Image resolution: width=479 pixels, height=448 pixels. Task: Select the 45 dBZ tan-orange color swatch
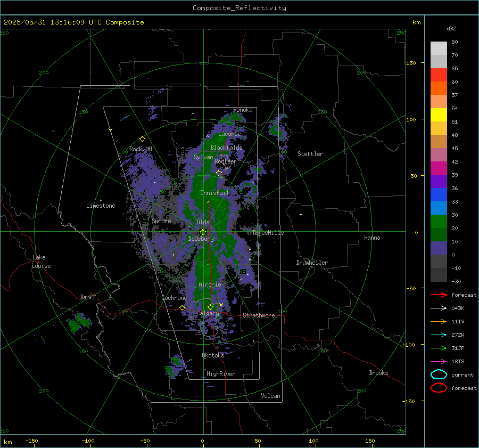[x=439, y=142]
